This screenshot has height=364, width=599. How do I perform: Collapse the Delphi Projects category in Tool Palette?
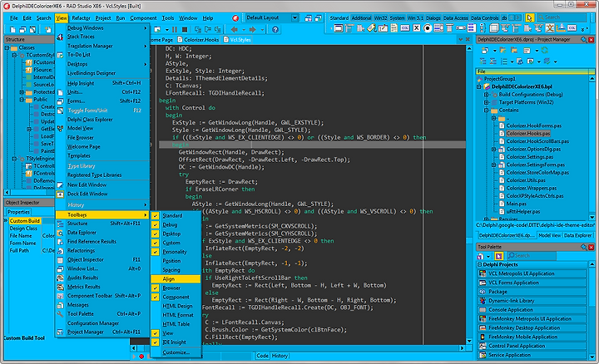click(480, 264)
